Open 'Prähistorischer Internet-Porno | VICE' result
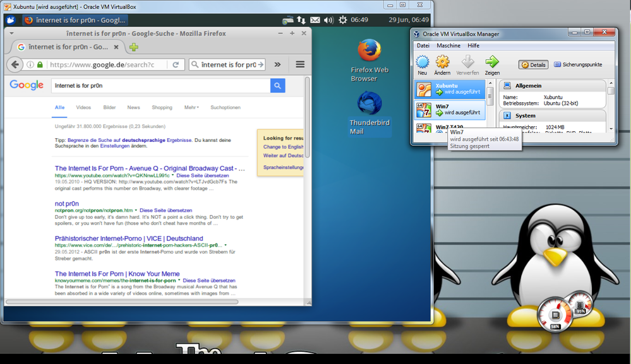The width and height of the screenshot is (631, 364). [x=129, y=238]
